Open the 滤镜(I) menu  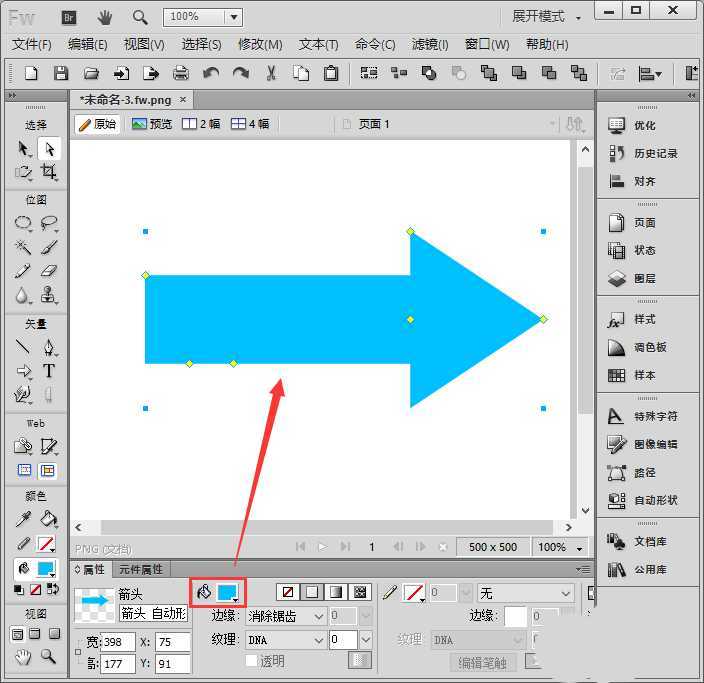[429, 45]
